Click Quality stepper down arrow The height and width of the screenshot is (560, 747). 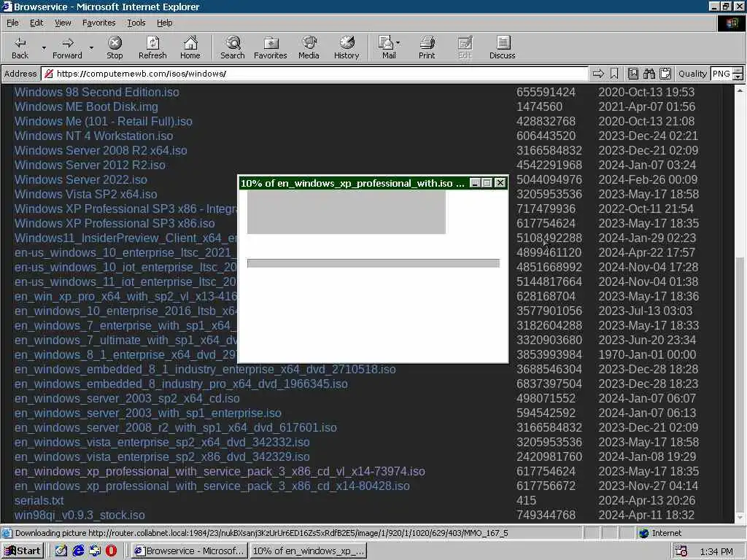pos(738,77)
